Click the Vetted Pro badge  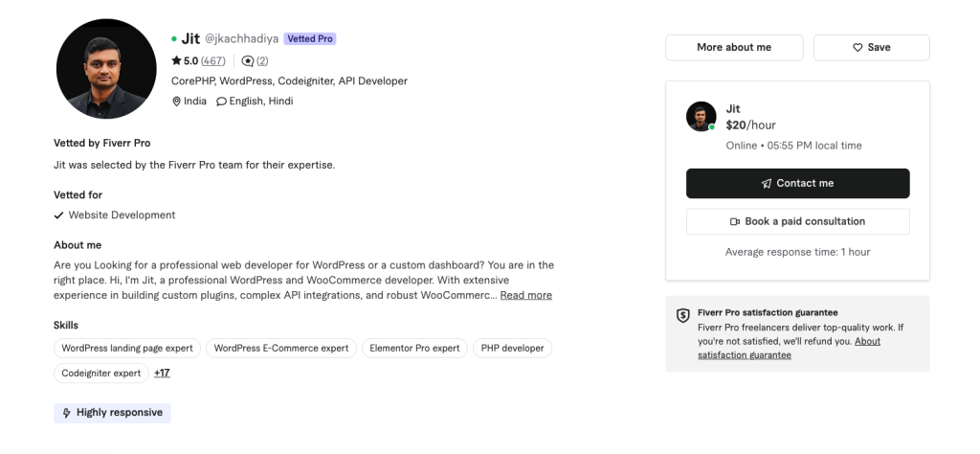pos(309,39)
